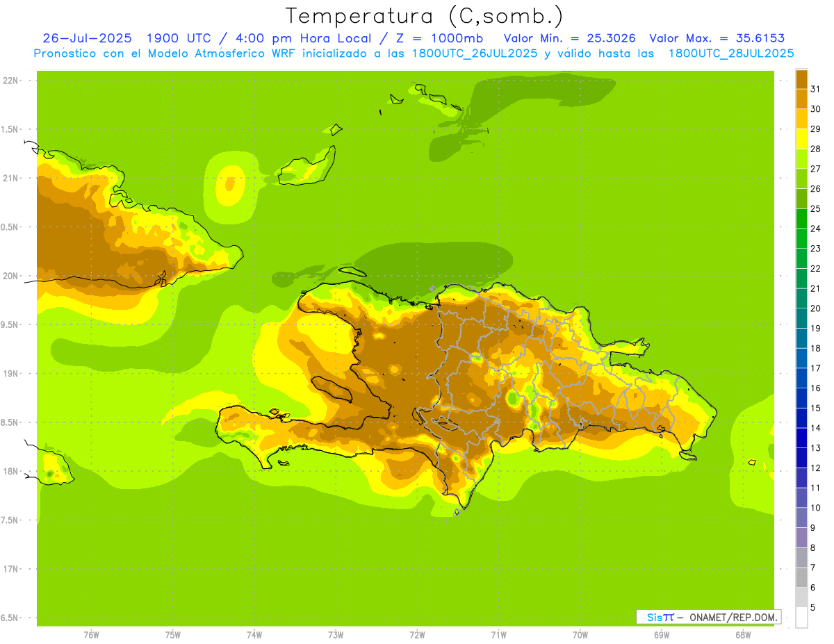Image resolution: width=834 pixels, height=644 pixels.
Task: Click the '70W' longitude label
Action: (x=580, y=635)
